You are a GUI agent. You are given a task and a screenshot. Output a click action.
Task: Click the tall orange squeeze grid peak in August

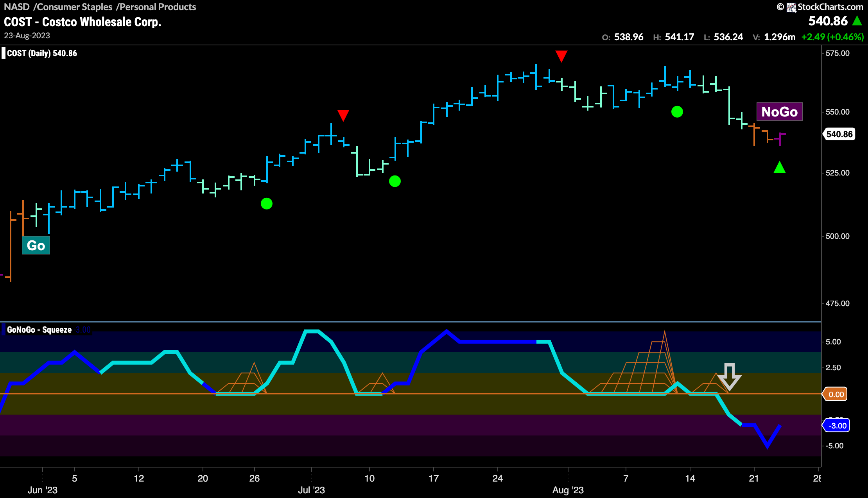[664, 362]
